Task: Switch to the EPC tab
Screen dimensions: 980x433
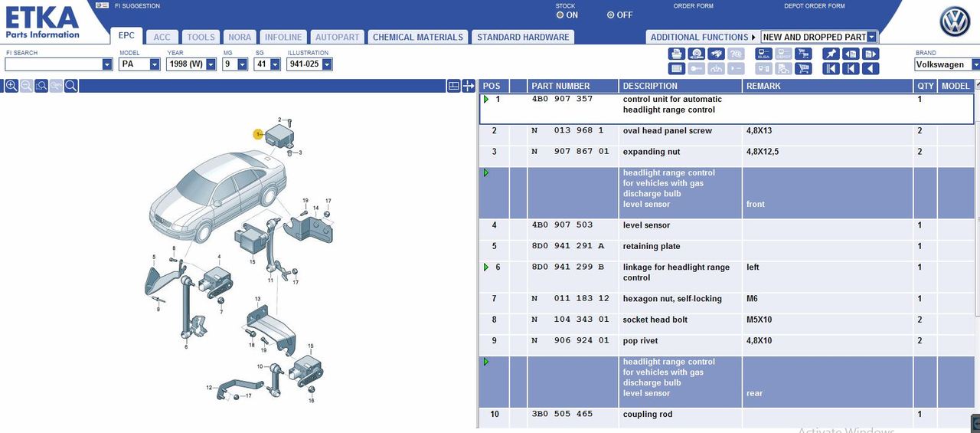Action: pos(126,36)
